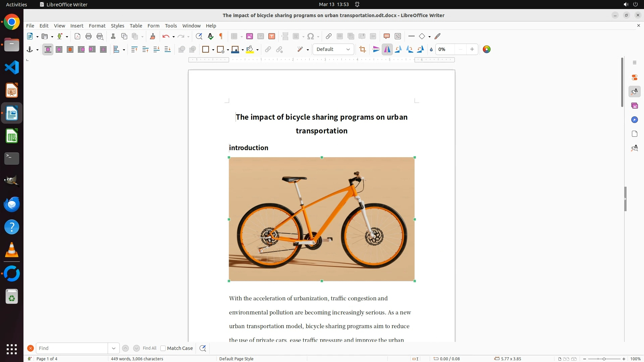
Task: Click the Export as PDF icon
Action: pyautogui.click(x=77, y=37)
